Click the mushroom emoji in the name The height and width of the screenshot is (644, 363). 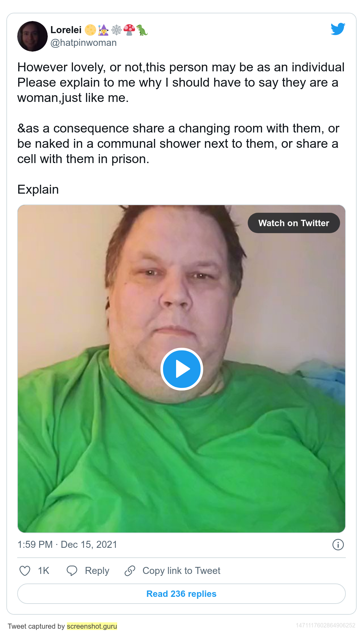(129, 30)
